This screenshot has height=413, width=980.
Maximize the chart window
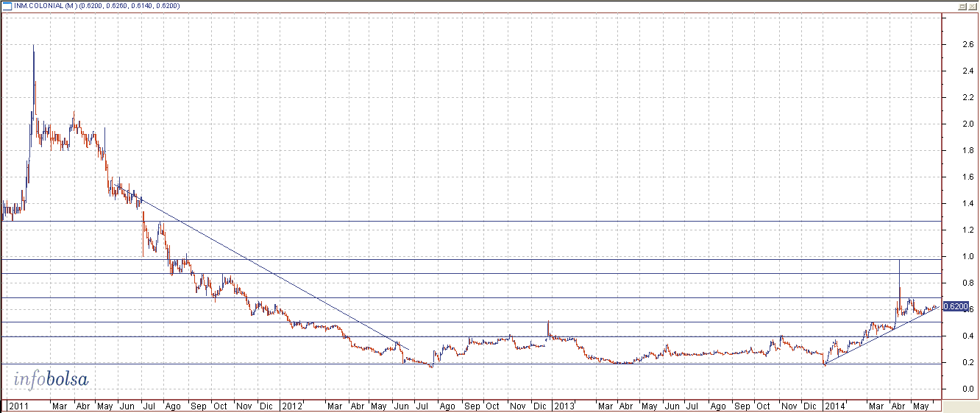click(x=962, y=6)
